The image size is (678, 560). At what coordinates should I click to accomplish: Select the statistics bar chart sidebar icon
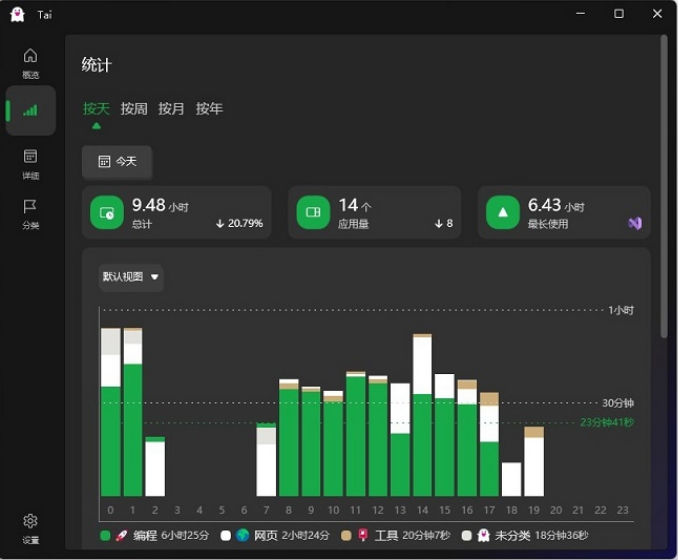[30, 110]
